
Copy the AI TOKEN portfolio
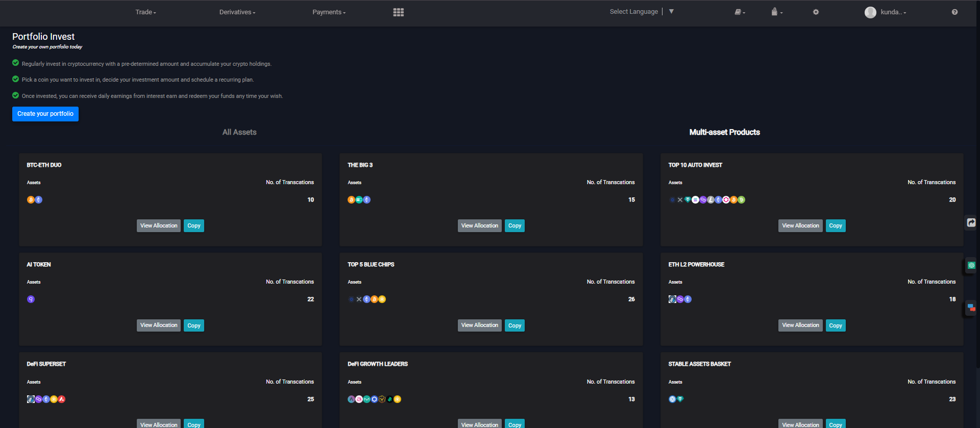click(x=193, y=325)
